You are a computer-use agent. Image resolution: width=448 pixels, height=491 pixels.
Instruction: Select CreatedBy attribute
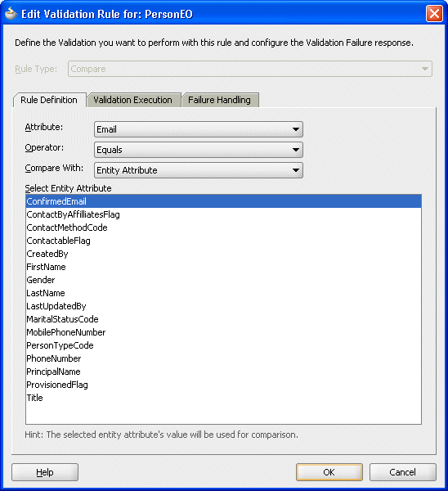pyautogui.click(x=223, y=254)
